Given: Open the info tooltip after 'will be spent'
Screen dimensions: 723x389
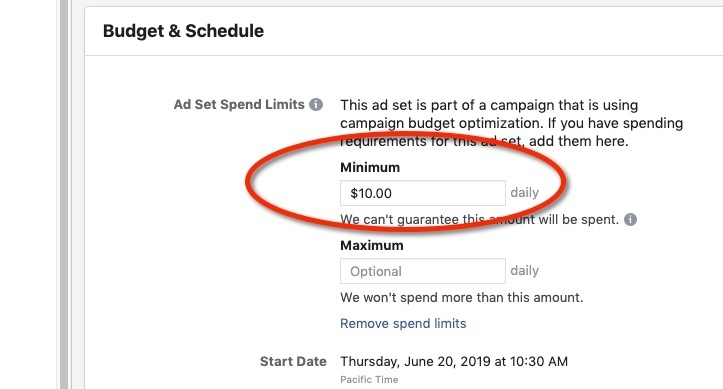Looking at the screenshot, I should click(x=630, y=219).
